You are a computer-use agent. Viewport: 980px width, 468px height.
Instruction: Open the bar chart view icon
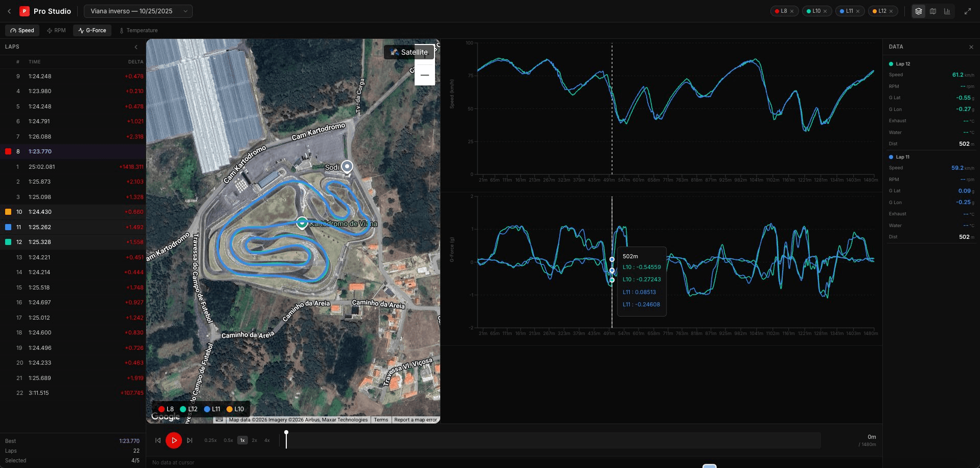(x=947, y=11)
